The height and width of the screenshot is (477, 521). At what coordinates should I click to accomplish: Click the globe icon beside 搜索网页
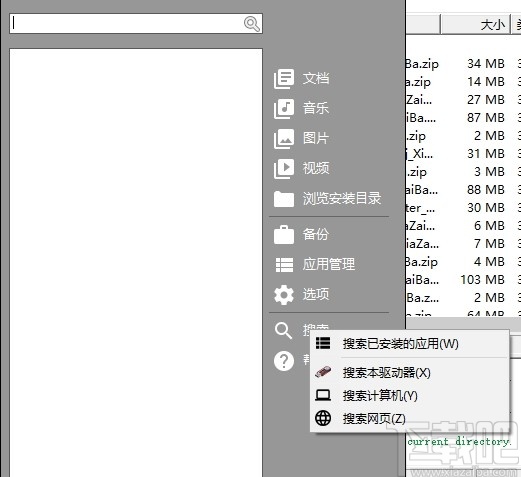323,418
